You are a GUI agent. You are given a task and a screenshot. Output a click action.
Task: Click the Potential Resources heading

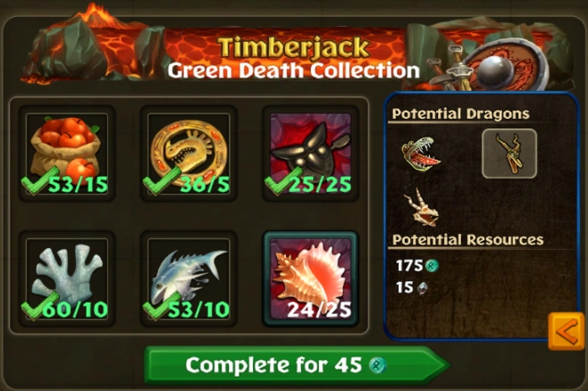coord(467,239)
